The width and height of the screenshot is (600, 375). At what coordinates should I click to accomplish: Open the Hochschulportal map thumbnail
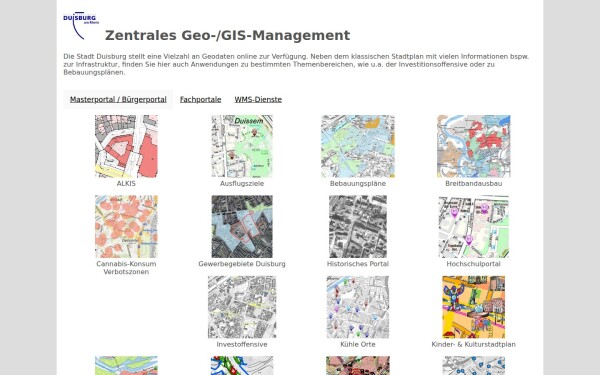[474, 227]
